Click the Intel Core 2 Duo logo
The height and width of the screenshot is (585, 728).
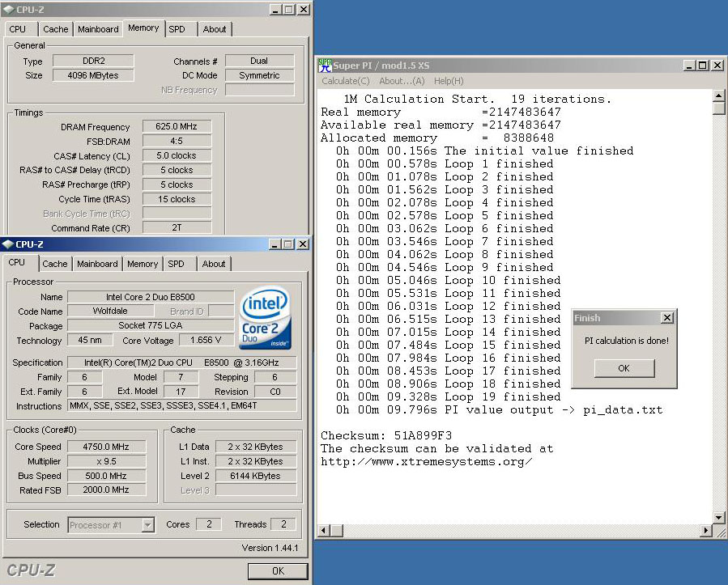point(266,317)
